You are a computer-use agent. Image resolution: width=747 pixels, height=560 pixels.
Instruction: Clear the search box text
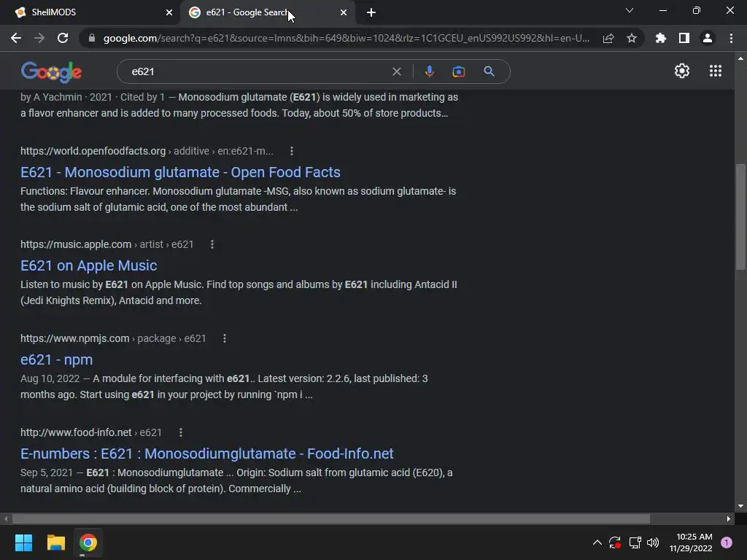[x=396, y=71]
